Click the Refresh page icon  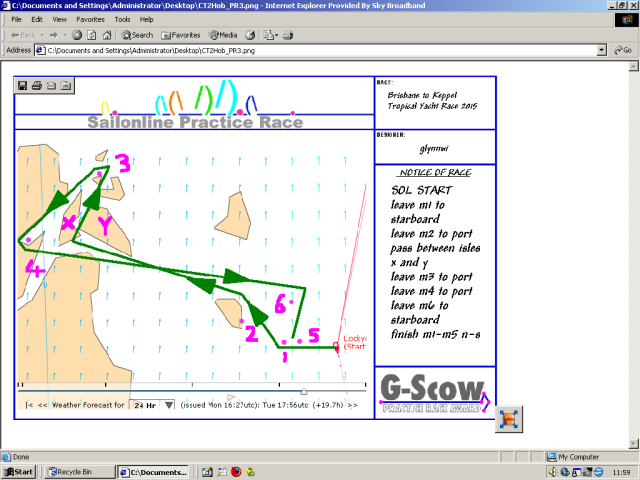tap(92, 35)
